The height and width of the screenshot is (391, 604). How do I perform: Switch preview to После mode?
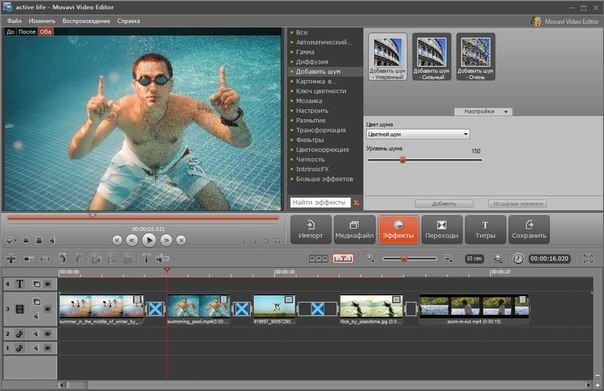(27, 32)
